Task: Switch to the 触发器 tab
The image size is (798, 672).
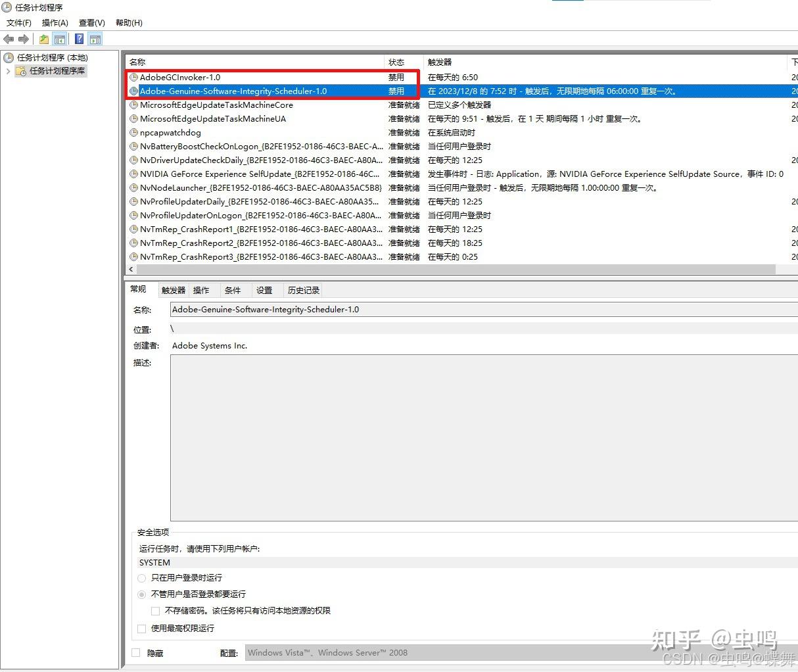Action: 172,290
